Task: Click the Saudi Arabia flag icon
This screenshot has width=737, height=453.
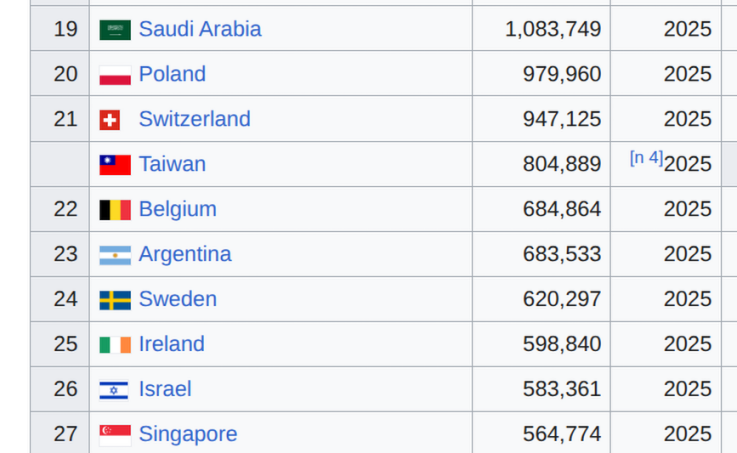Action: (115, 30)
